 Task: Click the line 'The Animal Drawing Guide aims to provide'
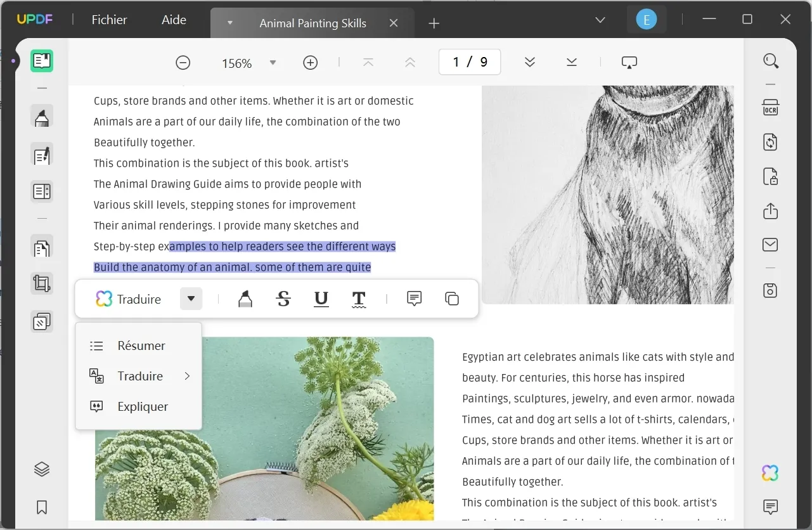tap(228, 184)
